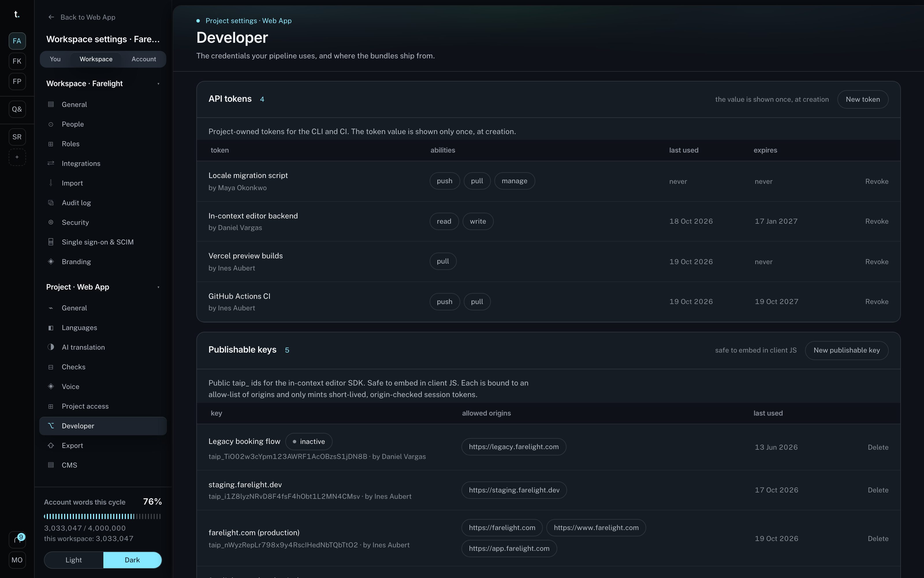
Task: Click the Publishable keys count 5
Action: pyautogui.click(x=287, y=350)
